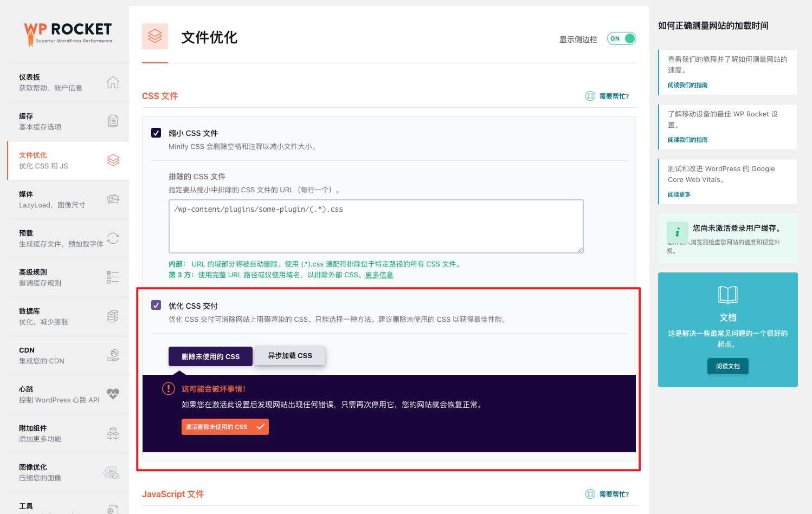Click inside the 排除的 CSS 文件 text area
The height and width of the screenshot is (514, 812).
pyautogui.click(x=376, y=226)
